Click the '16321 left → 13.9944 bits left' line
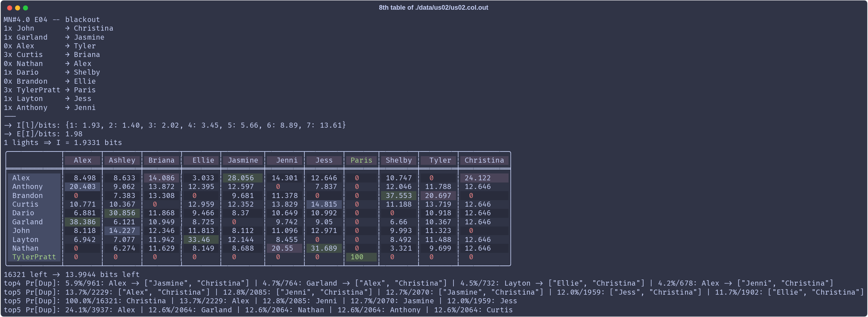 click(x=72, y=274)
